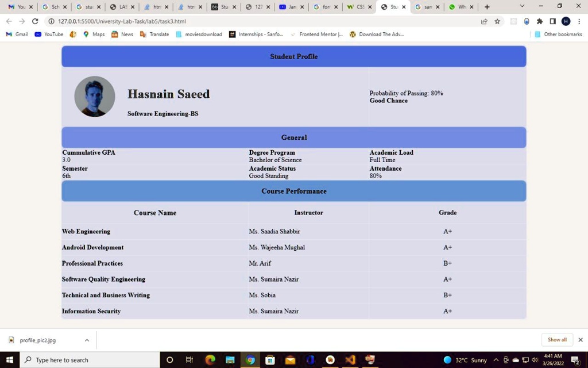
Task: Open the Gmail bookmark link
Action: coord(16,34)
